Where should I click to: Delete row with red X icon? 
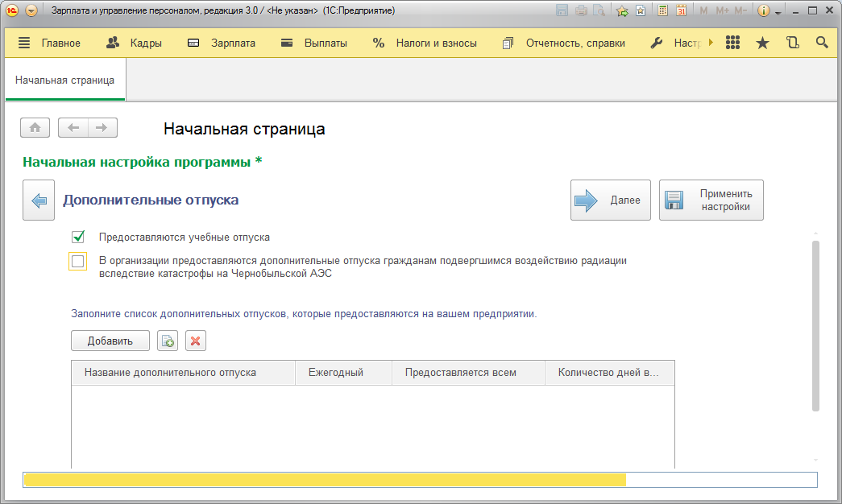(x=195, y=341)
